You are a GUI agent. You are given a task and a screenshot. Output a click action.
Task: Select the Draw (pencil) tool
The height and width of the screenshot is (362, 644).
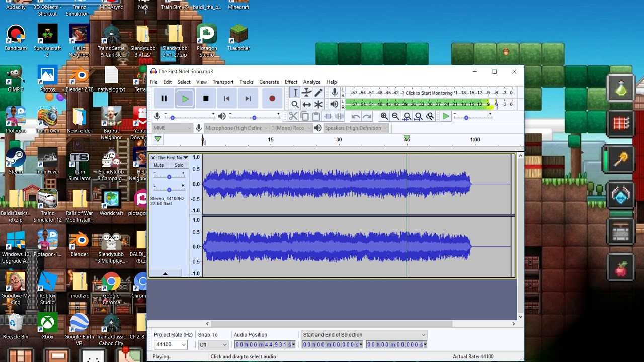318,93
